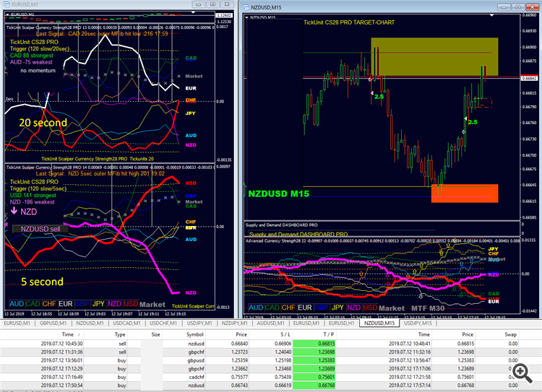
Task: Switch to the EURUSD,H1 chart tab
Action: (x=342, y=323)
